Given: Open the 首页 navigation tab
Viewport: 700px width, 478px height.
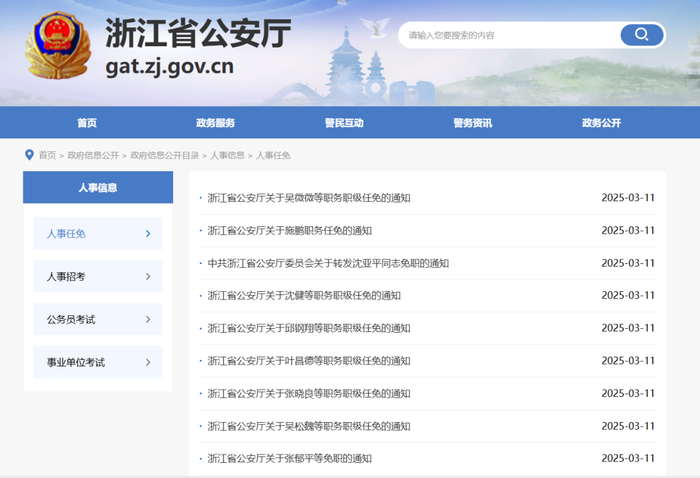Looking at the screenshot, I should click(x=87, y=123).
